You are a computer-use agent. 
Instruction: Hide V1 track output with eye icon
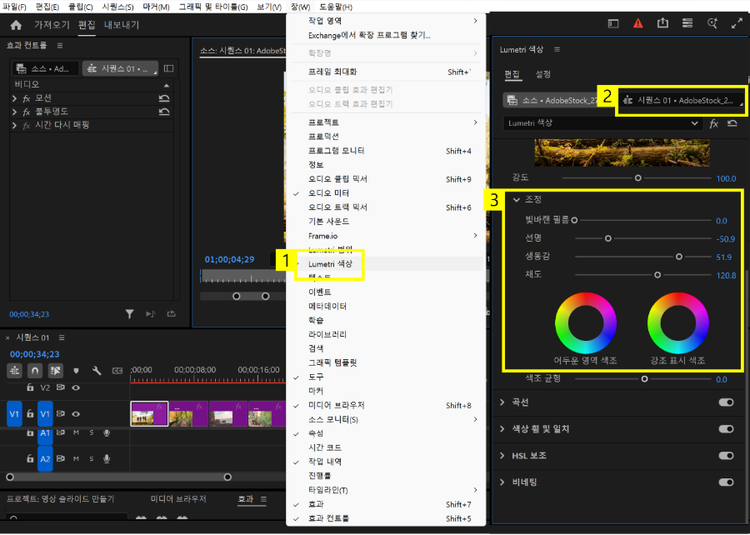tap(76, 414)
